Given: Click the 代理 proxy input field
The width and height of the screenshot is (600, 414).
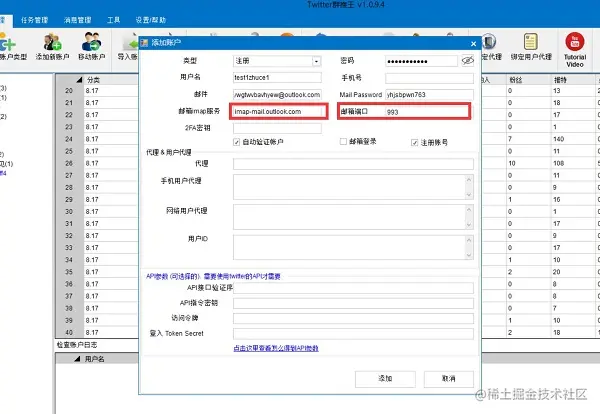Looking at the screenshot, I should [353, 164].
